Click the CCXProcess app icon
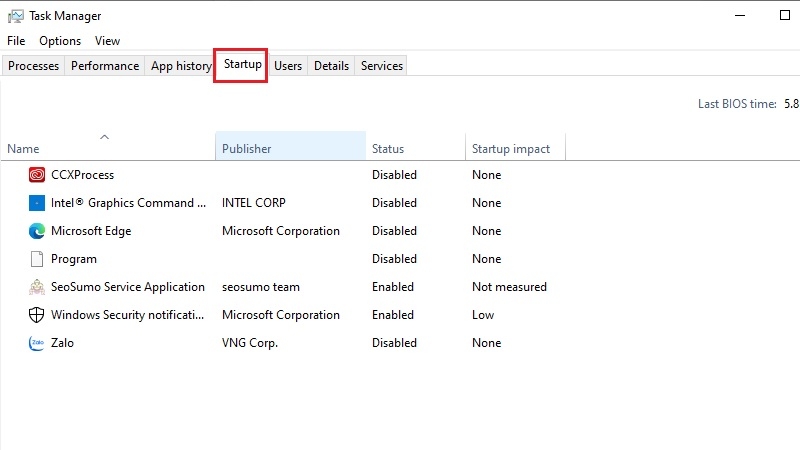 coord(37,175)
